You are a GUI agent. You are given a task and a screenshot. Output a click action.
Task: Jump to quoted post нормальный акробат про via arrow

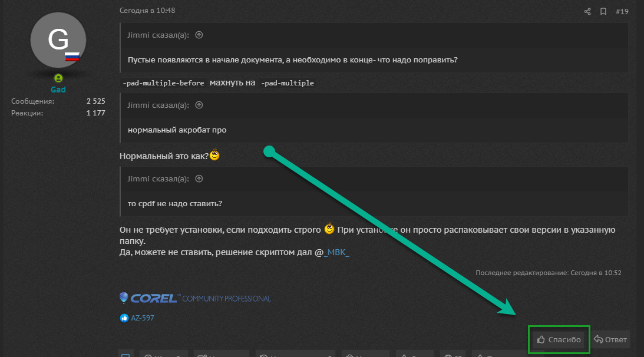[x=199, y=105]
